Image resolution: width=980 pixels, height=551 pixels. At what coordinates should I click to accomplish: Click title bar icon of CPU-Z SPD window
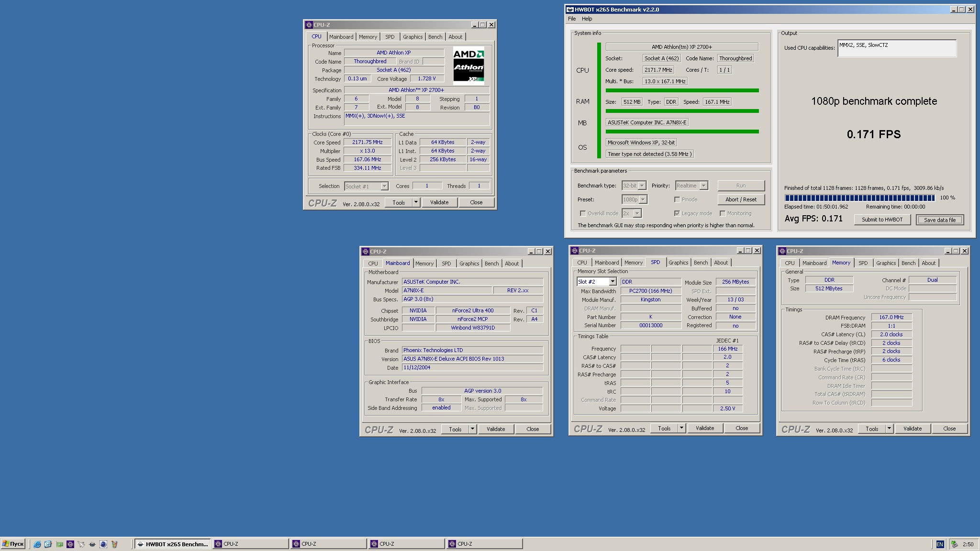click(x=575, y=251)
